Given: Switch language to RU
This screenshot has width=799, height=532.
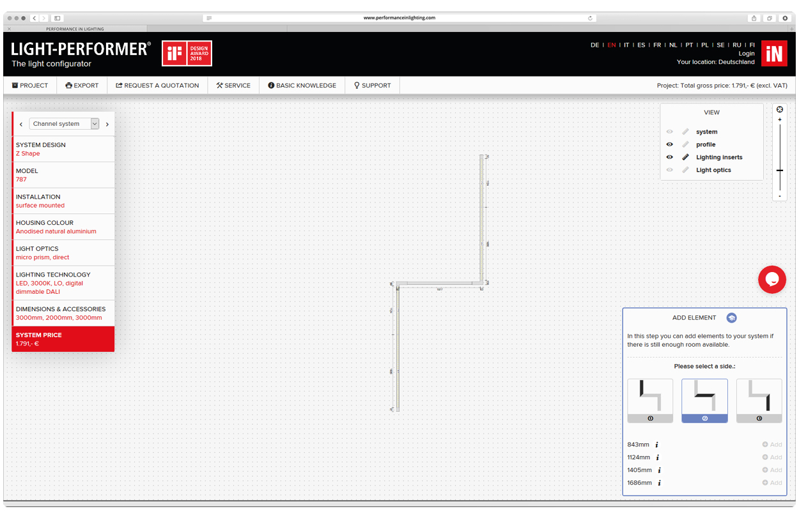Looking at the screenshot, I should click(737, 45).
